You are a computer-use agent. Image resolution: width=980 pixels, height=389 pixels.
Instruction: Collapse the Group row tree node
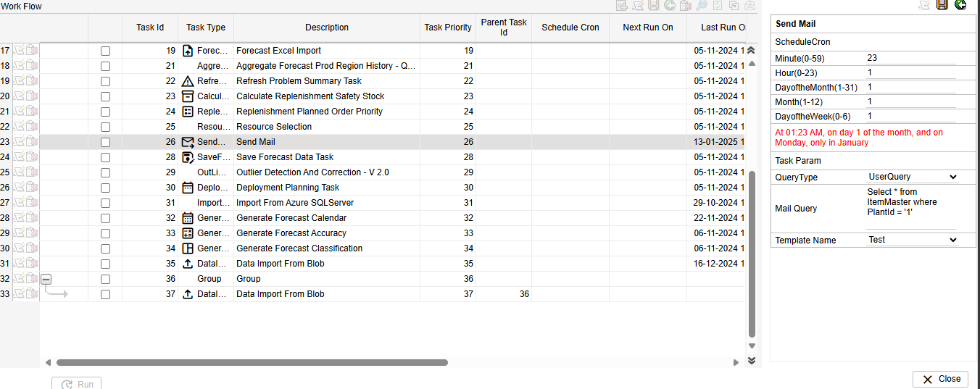46,279
